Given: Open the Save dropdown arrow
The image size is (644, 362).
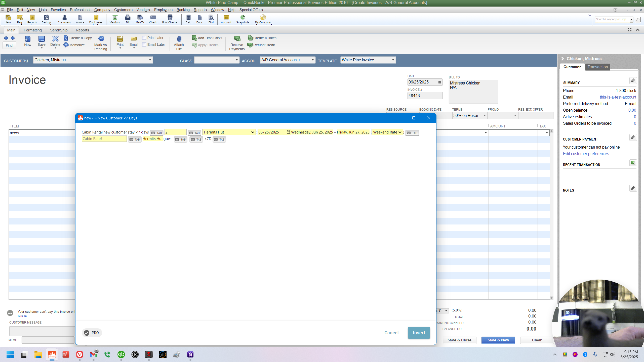Looking at the screenshot, I should point(42,48).
